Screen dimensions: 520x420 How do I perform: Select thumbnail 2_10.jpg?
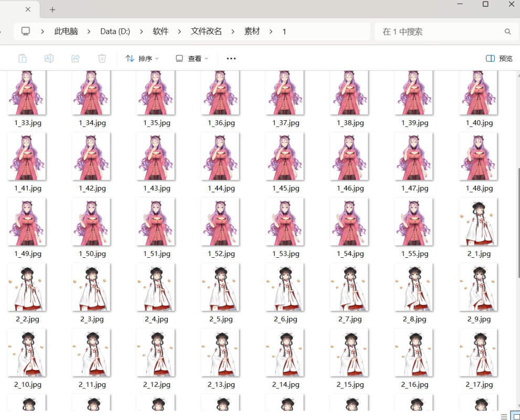click(x=27, y=352)
